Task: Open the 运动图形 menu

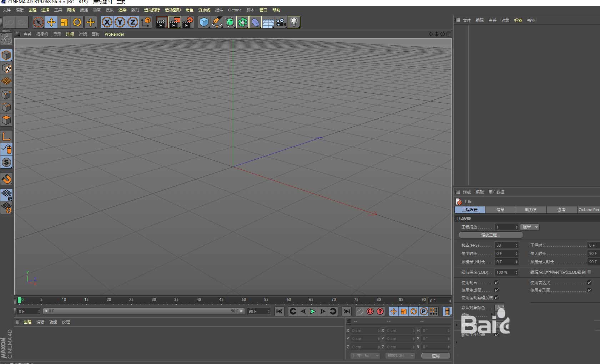Action: pyautogui.click(x=172, y=10)
